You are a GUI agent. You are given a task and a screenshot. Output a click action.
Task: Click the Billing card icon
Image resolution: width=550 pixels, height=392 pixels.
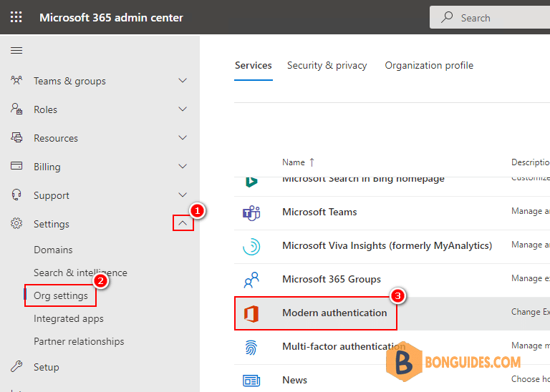click(x=16, y=166)
